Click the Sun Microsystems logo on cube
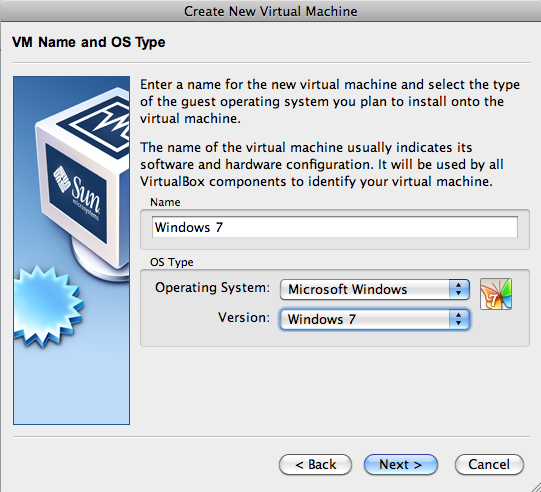Screen dimensions: 541x492 [x=78, y=193]
